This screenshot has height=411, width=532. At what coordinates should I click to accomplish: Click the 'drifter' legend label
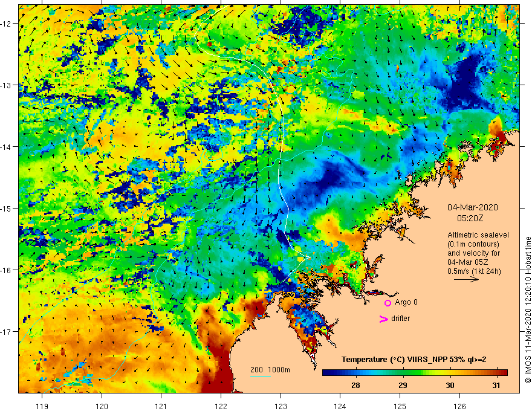400,319
